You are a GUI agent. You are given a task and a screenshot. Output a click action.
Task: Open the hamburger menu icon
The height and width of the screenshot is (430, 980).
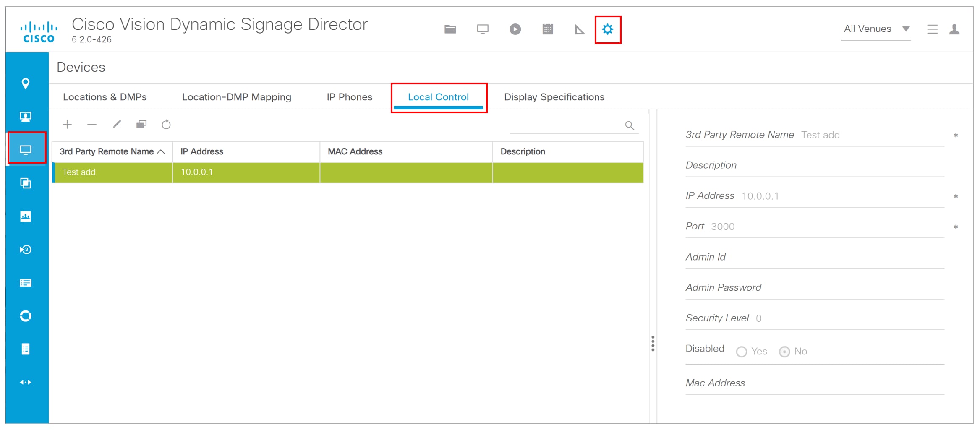point(932,29)
